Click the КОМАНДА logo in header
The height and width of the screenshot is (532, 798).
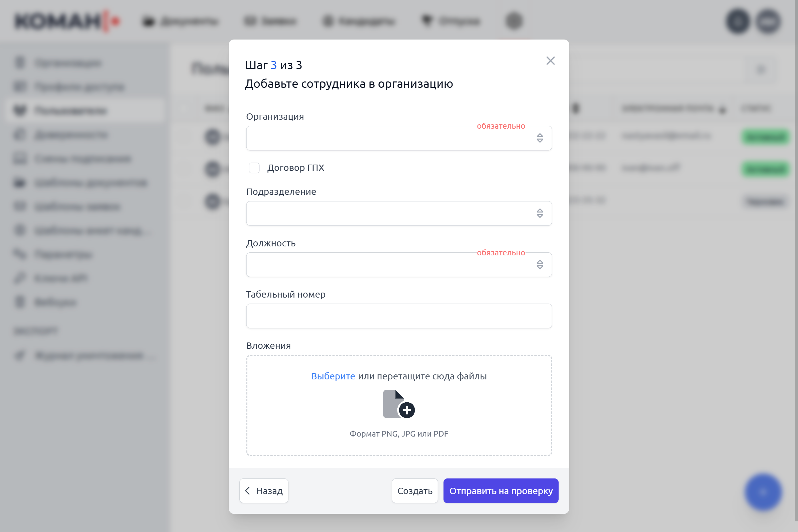67,21
